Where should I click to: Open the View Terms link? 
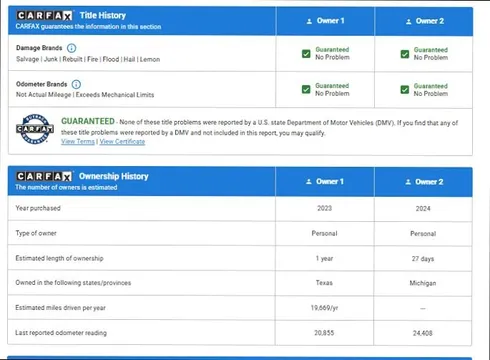(x=78, y=141)
